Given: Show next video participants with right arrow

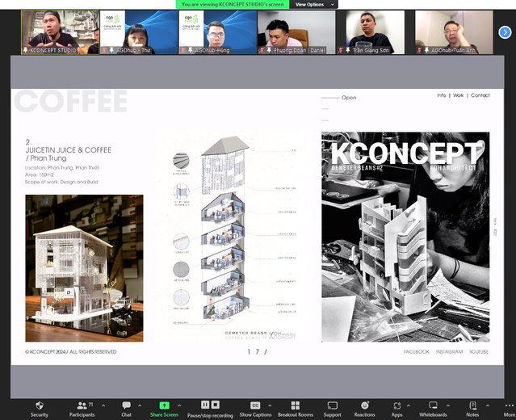Looking at the screenshot, I should 506,32.
